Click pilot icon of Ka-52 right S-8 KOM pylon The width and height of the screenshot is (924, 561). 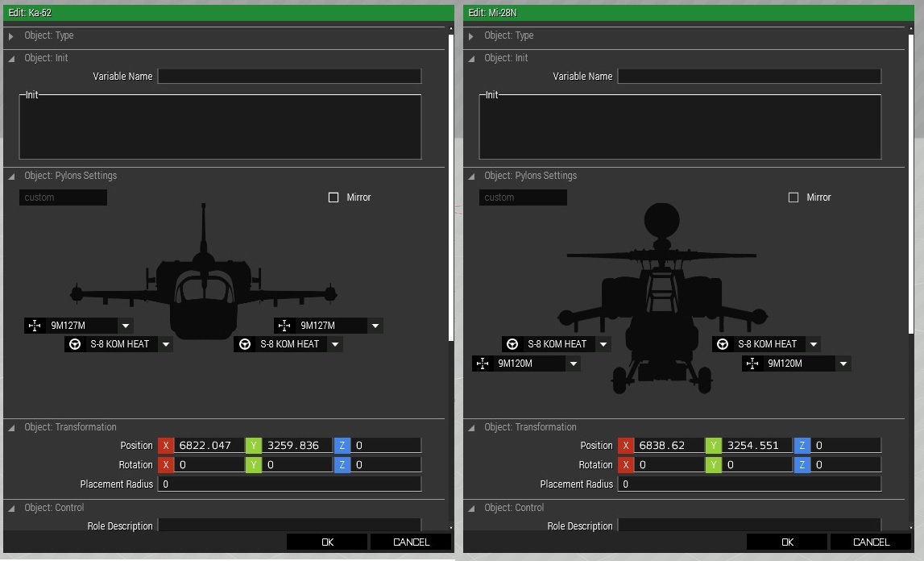pyautogui.click(x=245, y=344)
